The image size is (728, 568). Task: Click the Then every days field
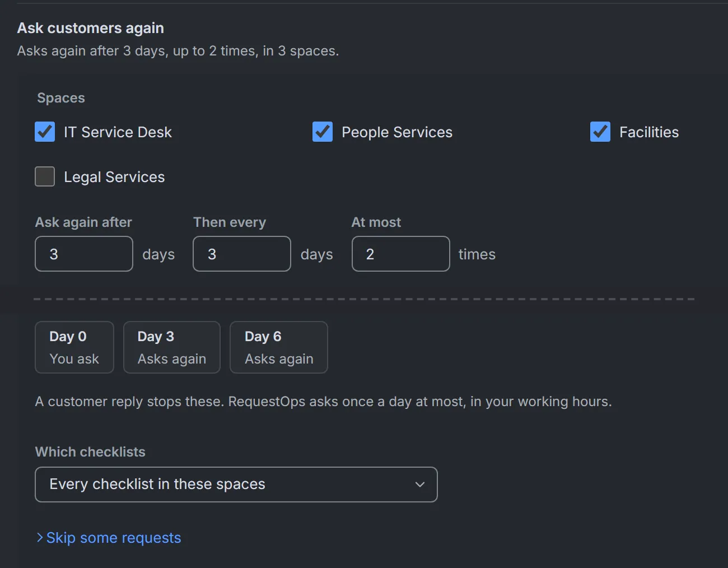pyautogui.click(x=242, y=254)
